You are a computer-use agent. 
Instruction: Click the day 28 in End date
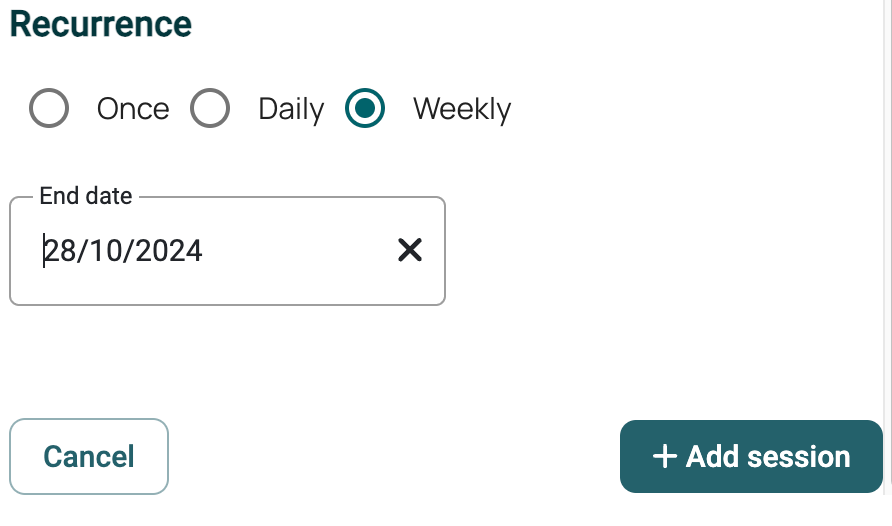pos(62,251)
